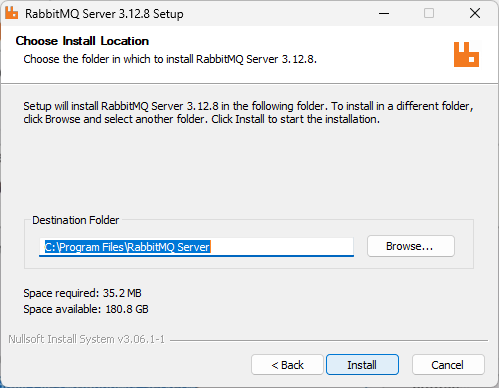Image resolution: width=499 pixels, height=388 pixels.
Task: Click the Choose Install Location heading
Action: 82,41
